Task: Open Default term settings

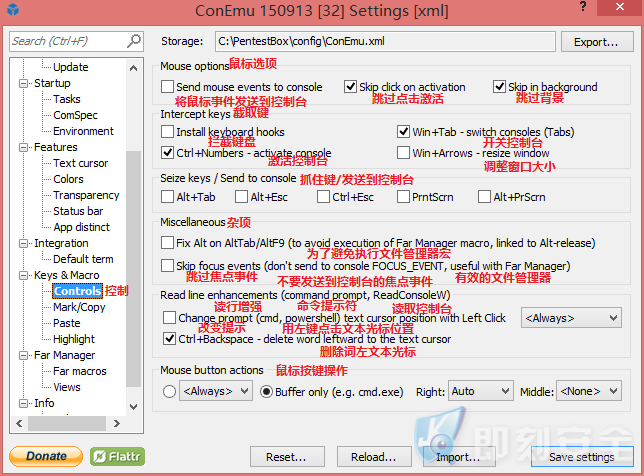Action: (x=83, y=259)
